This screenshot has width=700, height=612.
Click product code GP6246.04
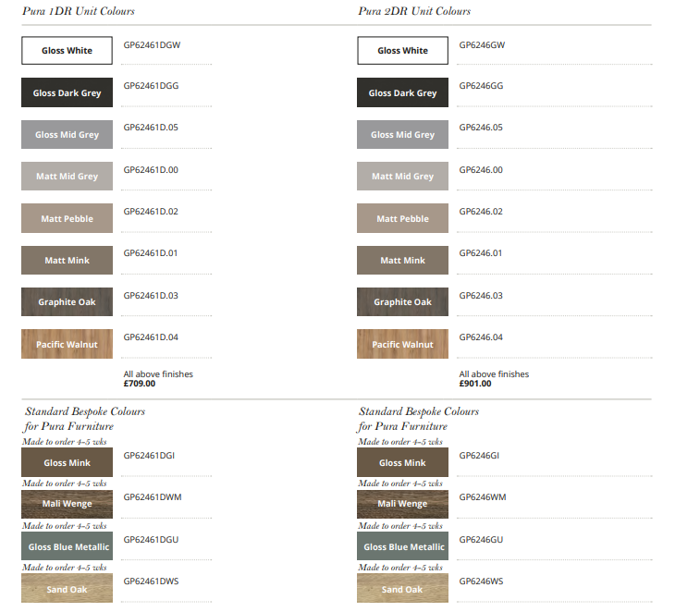click(x=481, y=337)
